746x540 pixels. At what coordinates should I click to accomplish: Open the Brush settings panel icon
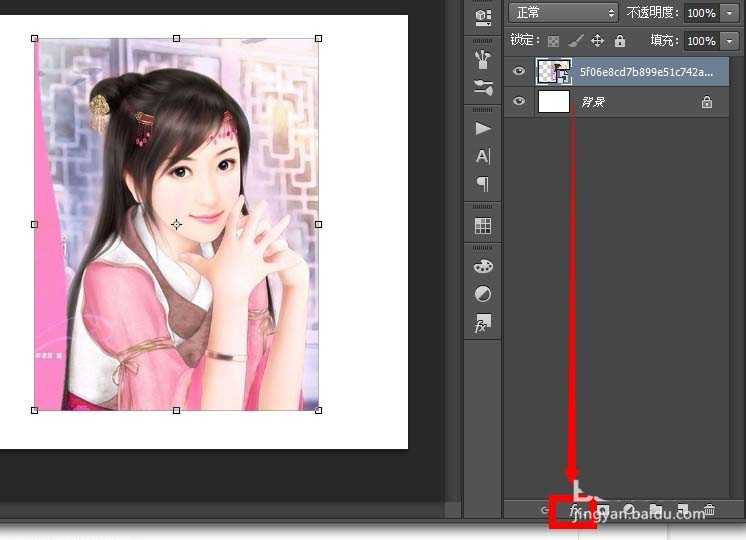483,87
